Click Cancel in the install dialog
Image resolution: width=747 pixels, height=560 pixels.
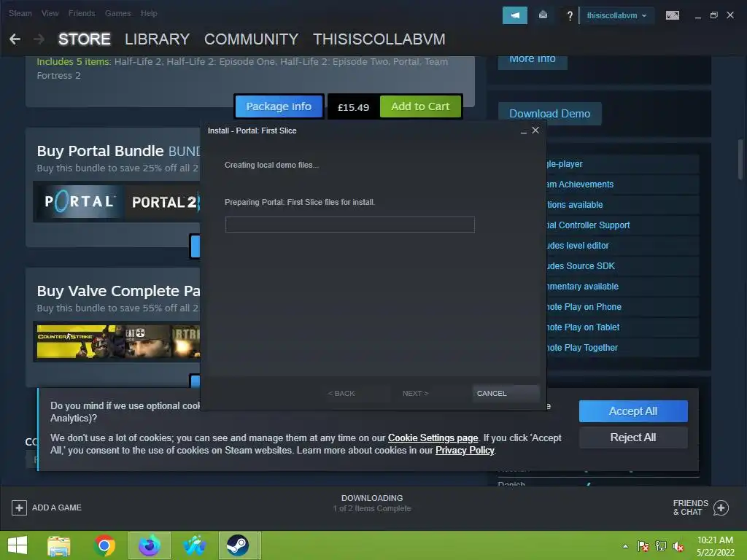pos(506,393)
